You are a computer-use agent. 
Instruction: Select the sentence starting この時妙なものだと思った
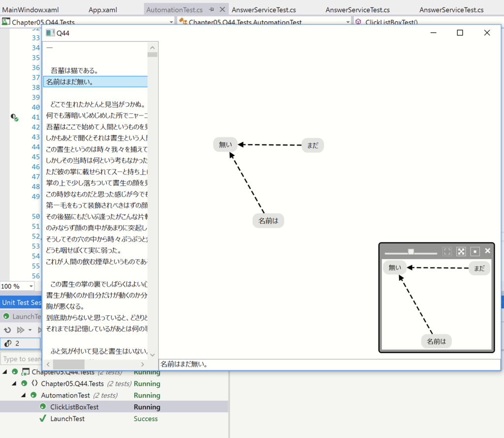95,194
